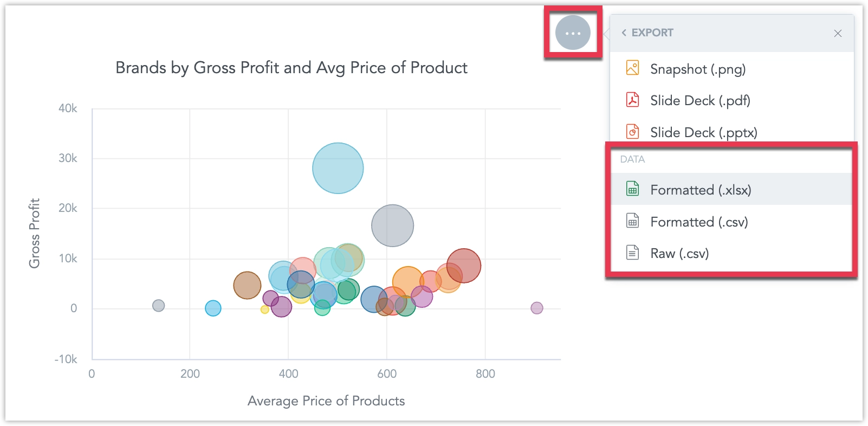Click the Slide Deck pdf file icon
The width and height of the screenshot is (868, 426).
pos(632,100)
